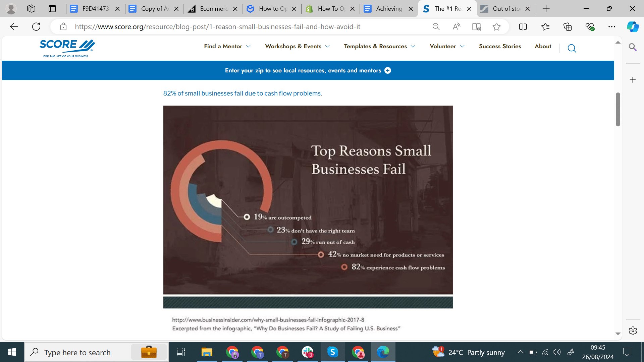
Task: Open the Split screen icon
Action: pos(523,27)
